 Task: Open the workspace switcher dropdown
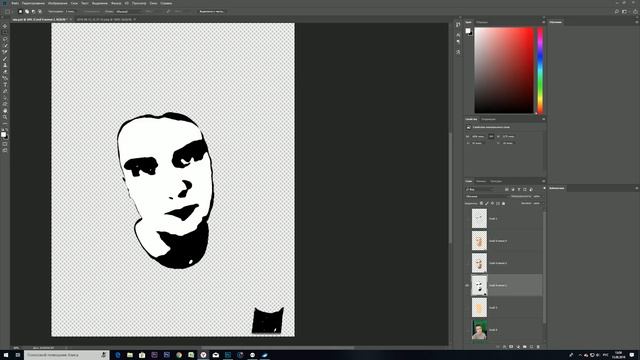point(624,11)
